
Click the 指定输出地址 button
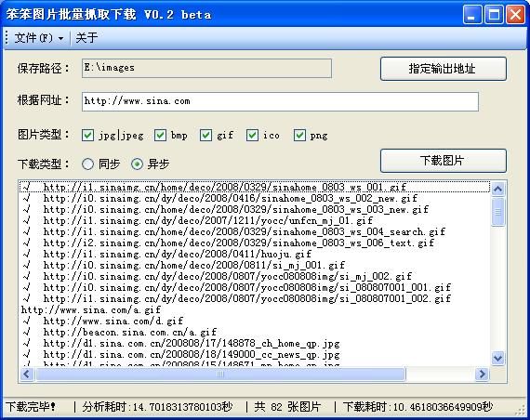coord(444,69)
